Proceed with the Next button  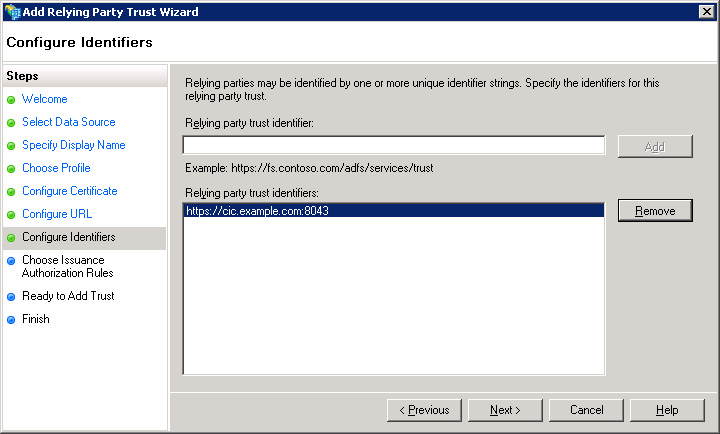click(x=505, y=410)
